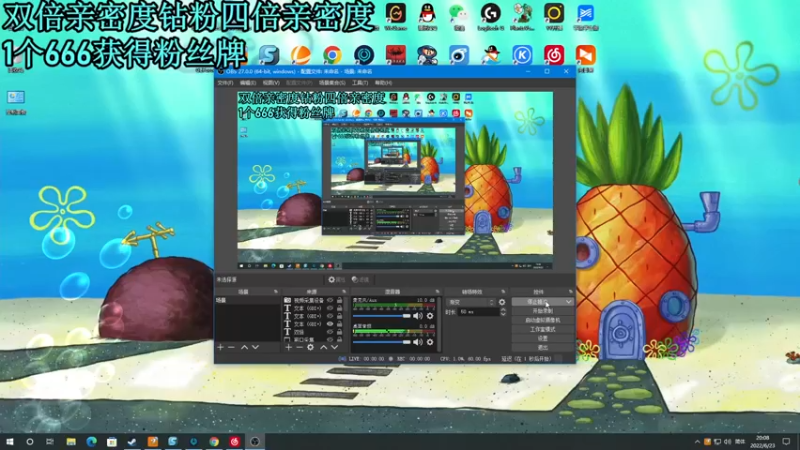This screenshot has width=800, height=450.
Task: Toggle lock on the video capture device source
Action: tap(340, 301)
